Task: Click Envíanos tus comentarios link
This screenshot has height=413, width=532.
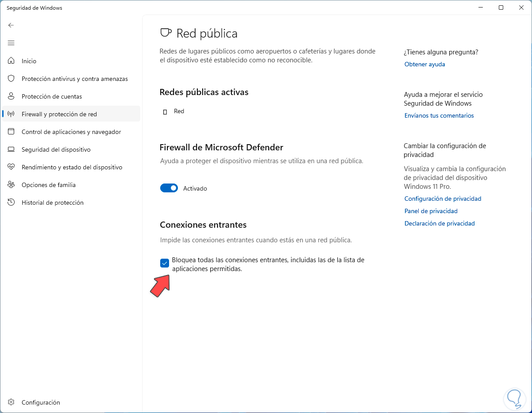Action: (439, 115)
